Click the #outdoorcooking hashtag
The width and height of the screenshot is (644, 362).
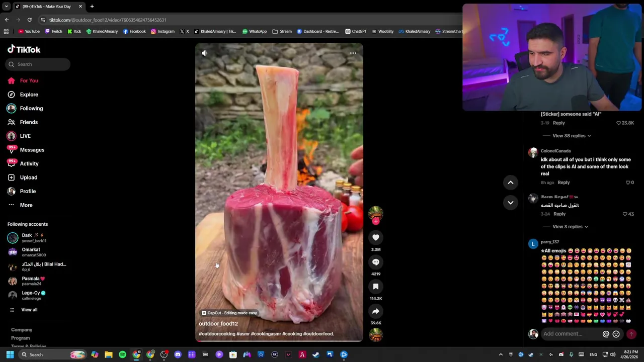point(217,334)
